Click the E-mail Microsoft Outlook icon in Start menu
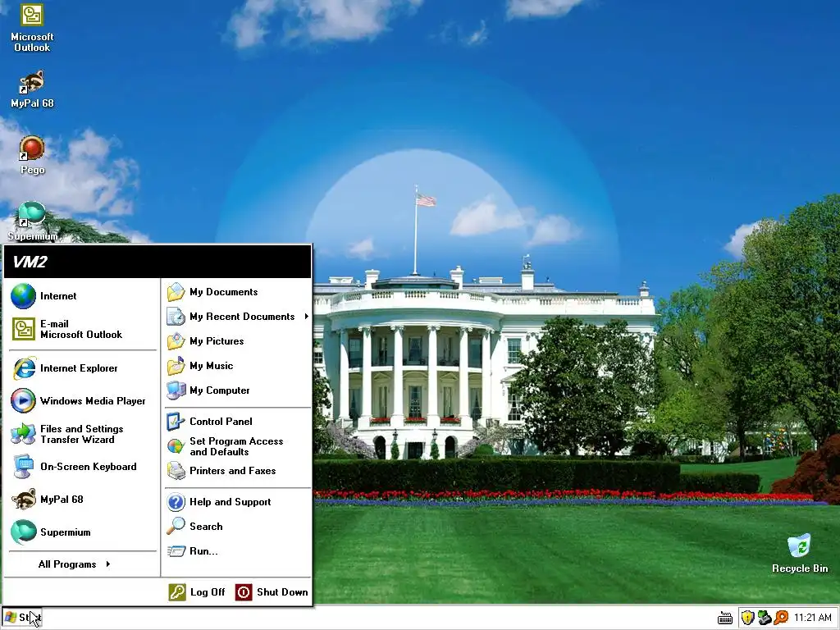Viewport: 840px width, 630px height. (x=23, y=329)
